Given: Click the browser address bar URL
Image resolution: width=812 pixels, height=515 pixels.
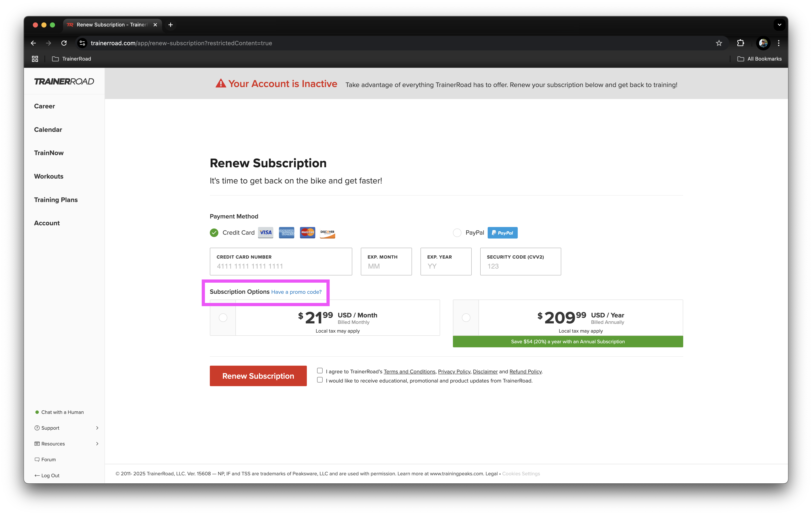Looking at the screenshot, I should click(181, 43).
